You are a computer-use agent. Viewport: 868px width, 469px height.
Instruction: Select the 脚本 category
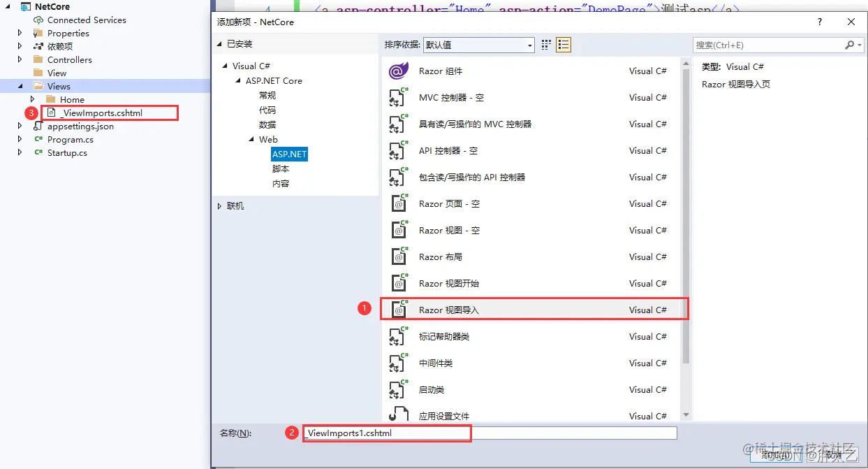281,169
